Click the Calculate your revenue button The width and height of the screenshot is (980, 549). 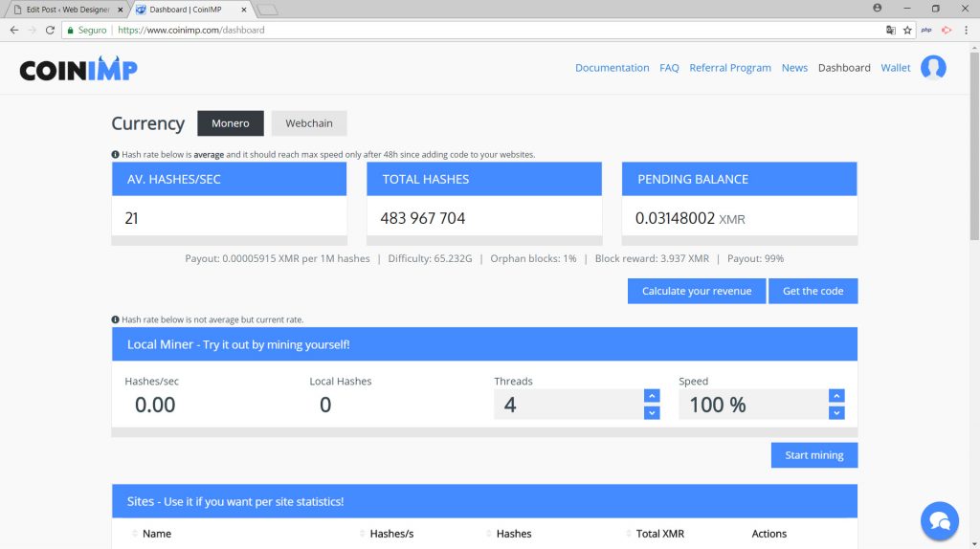point(697,291)
